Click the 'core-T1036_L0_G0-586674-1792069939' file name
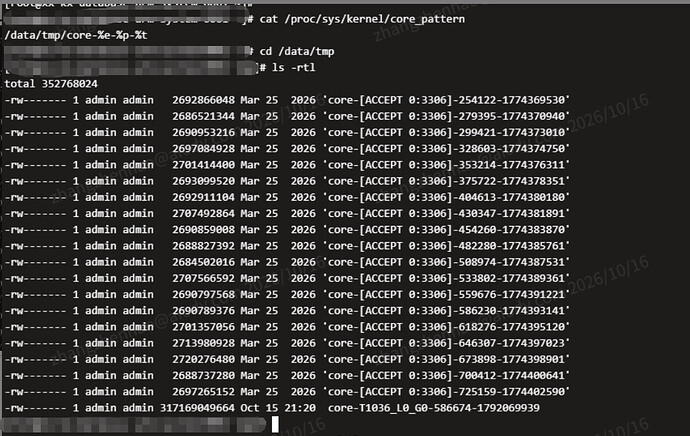This screenshot has height=436, width=690. 434,408
